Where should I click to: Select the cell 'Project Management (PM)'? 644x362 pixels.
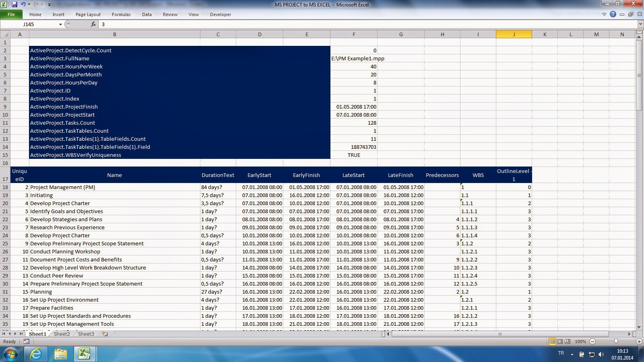pyautogui.click(x=115, y=187)
